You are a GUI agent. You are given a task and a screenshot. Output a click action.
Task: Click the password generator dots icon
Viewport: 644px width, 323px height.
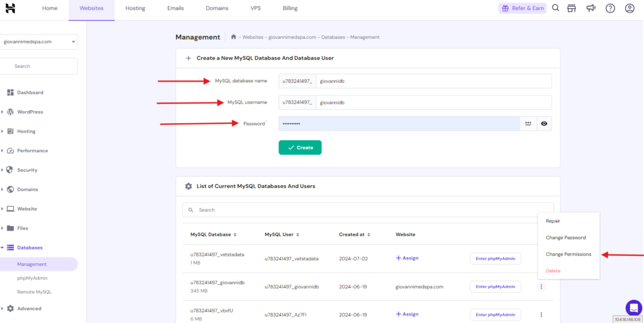(x=528, y=124)
